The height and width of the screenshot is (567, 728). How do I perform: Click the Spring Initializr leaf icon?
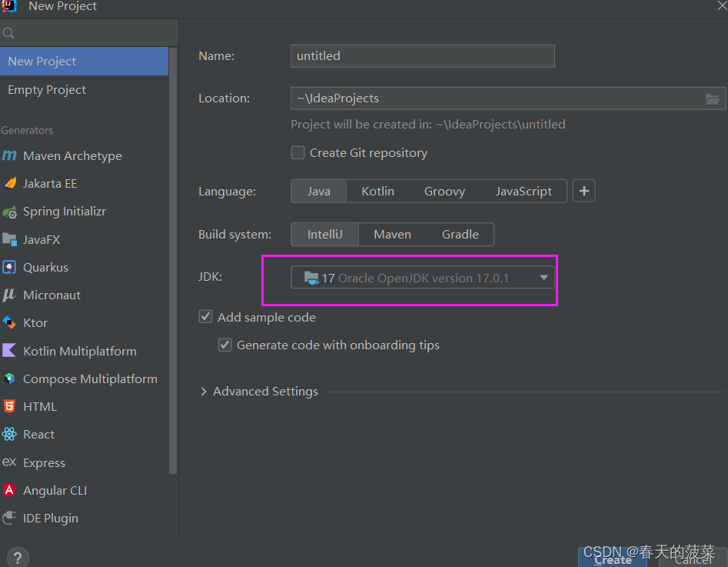click(10, 212)
